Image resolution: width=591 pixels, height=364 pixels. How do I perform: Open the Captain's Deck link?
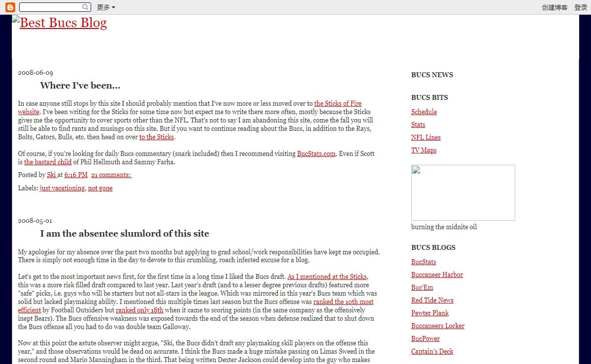(x=432, y=351)
